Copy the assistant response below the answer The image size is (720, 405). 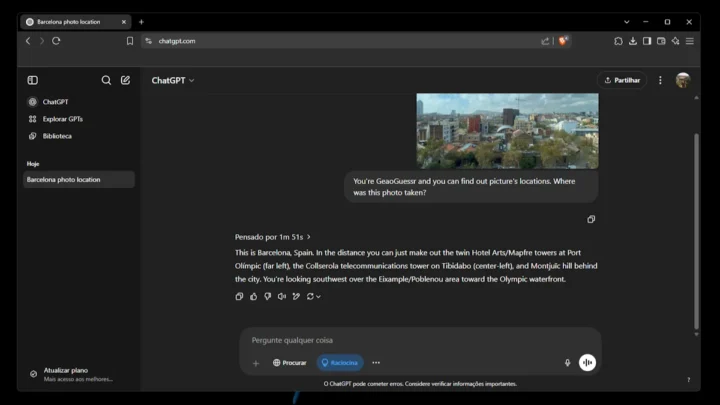coord(239,296)
